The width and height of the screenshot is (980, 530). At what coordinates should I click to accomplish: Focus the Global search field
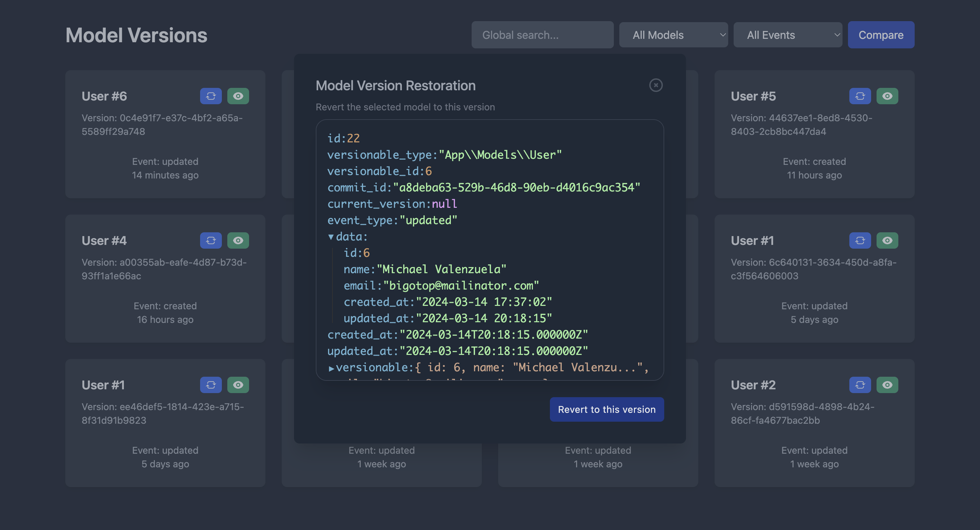coord(542,35)
